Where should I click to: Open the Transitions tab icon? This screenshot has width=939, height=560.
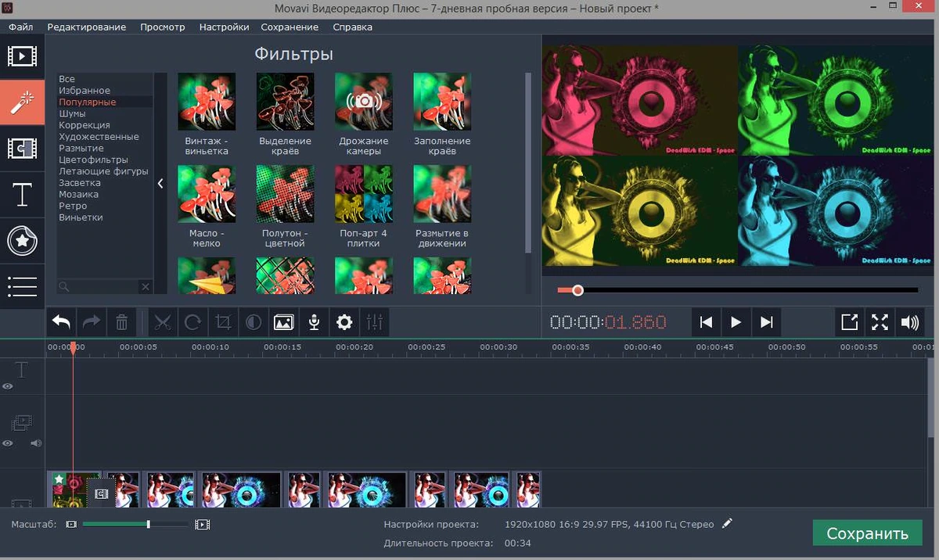point(22,148)
